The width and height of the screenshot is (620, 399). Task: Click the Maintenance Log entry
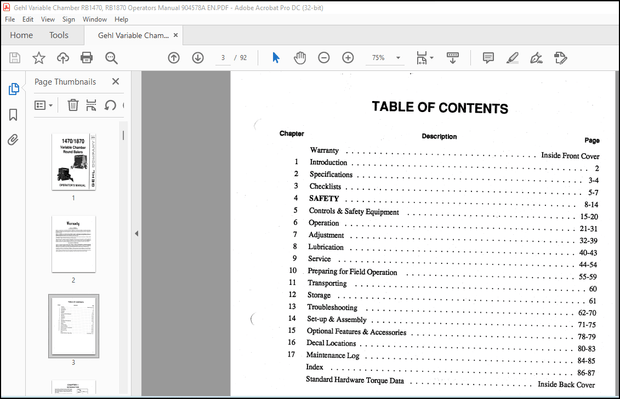333,355
